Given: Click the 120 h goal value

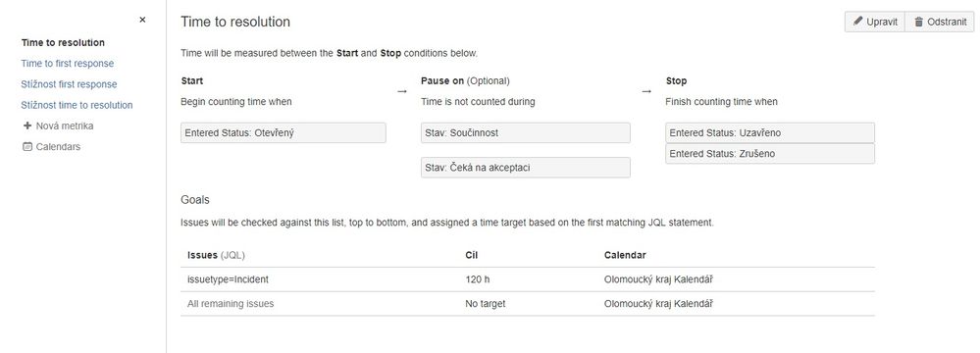Looking at the screenshot, I should coord(478,279).
